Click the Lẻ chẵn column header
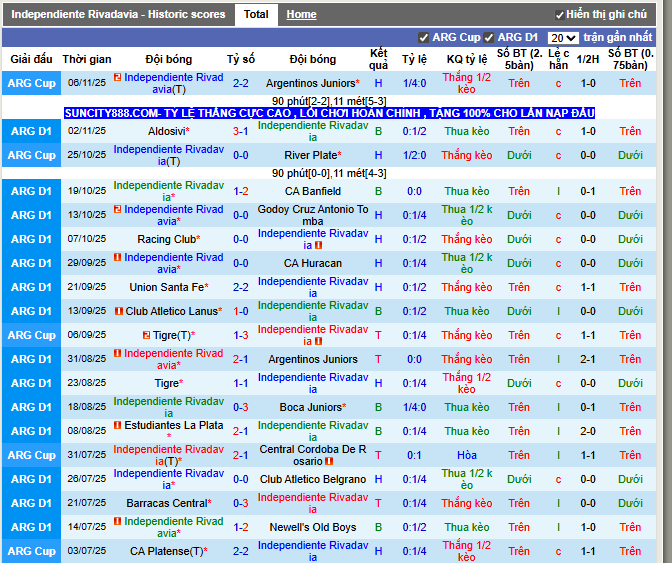 click(558, 59)
